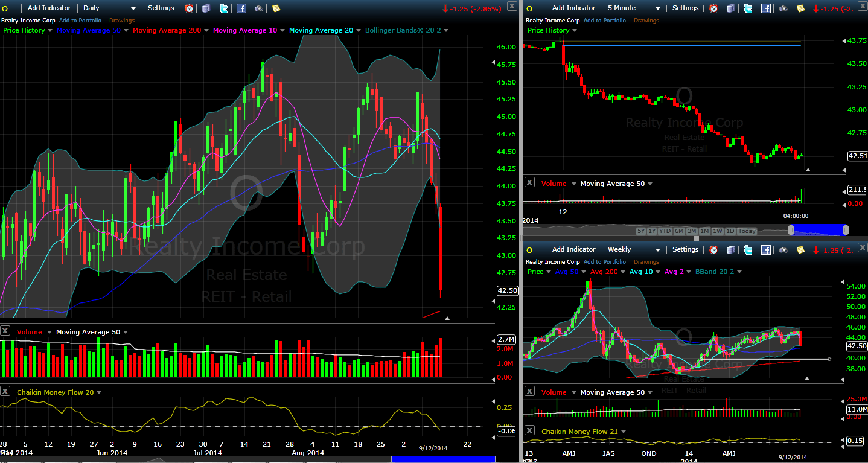Select the 6M range tab
The image size is (868, 463).
coord(680,231)
